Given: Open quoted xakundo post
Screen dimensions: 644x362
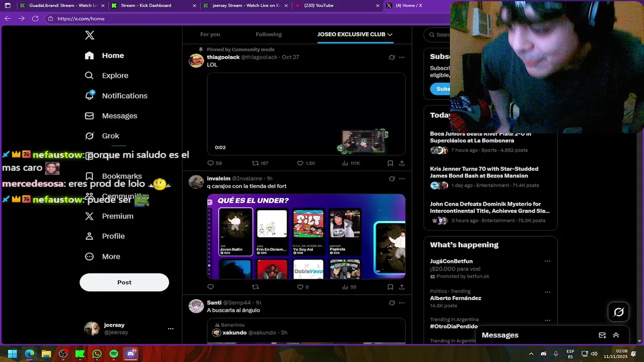Looking at the screenshot, I should click(306, 331).
